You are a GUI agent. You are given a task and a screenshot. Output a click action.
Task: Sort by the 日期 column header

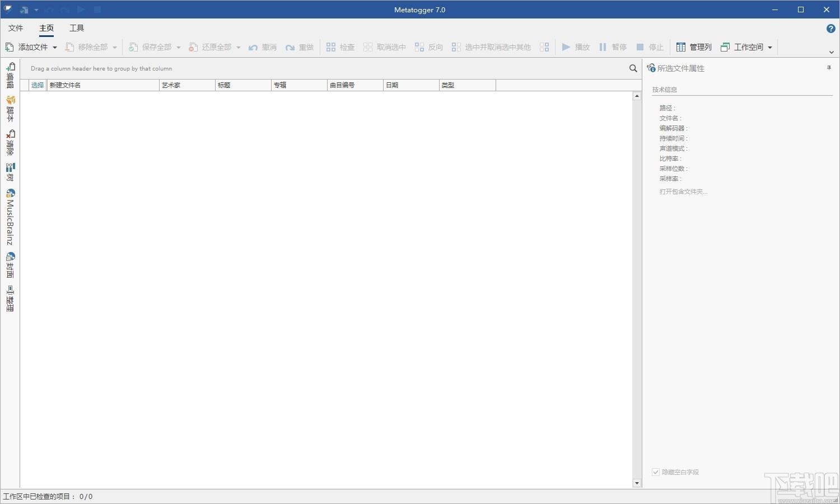tap(411, 85)
